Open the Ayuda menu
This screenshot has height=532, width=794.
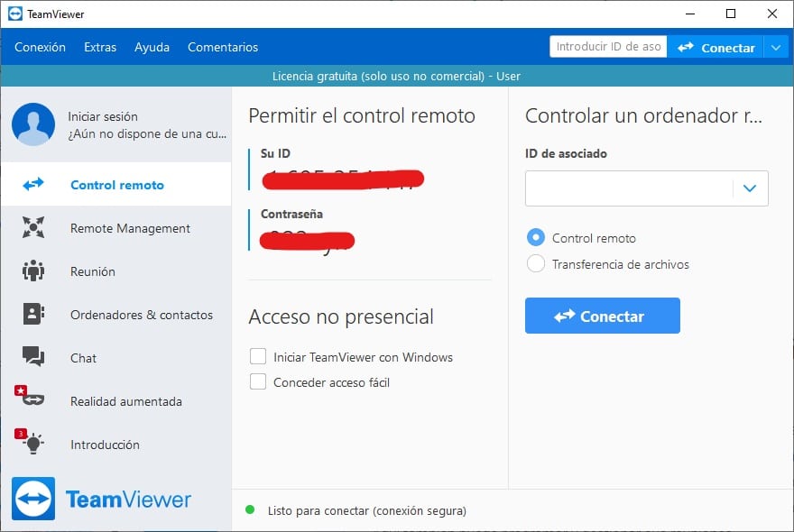coord(152,47)
